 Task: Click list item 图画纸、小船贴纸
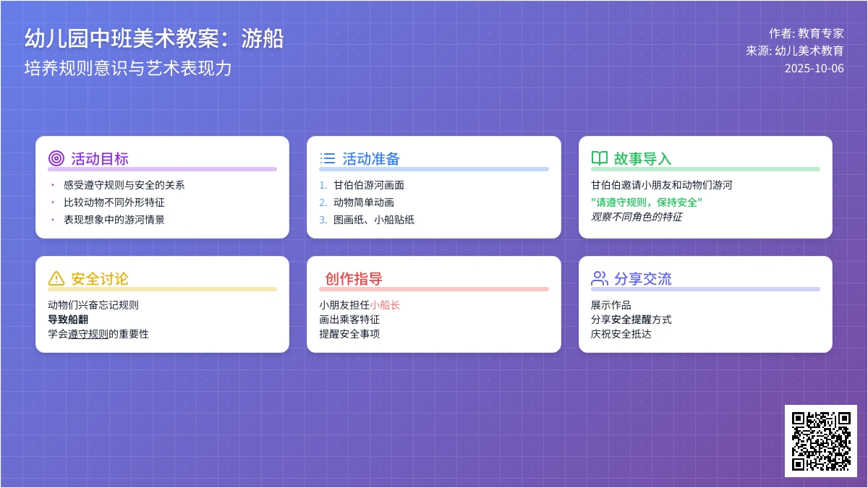point(373,220)
